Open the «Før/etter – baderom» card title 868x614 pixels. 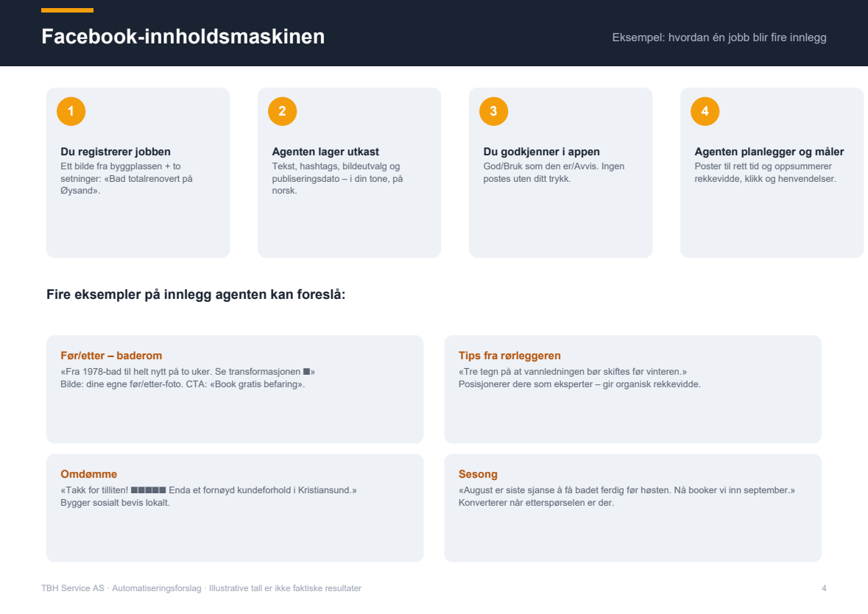[x=111, y=356]
